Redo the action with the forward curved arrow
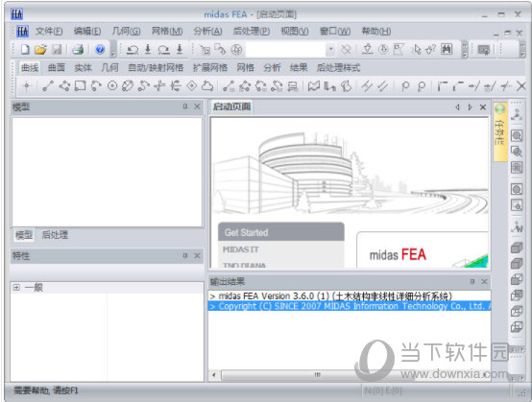This screenshot has height=402, width=532. 163,50
